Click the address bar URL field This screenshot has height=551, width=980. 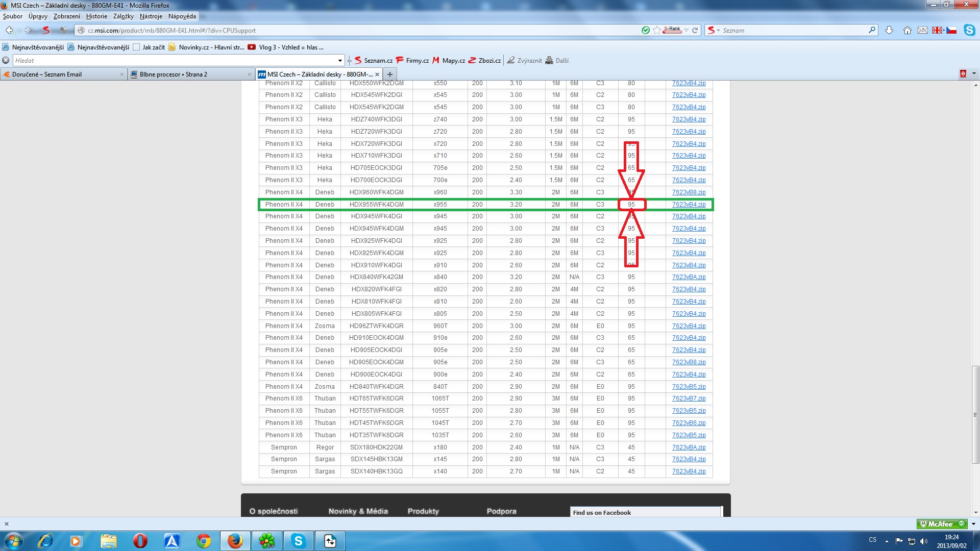point(357,30)
